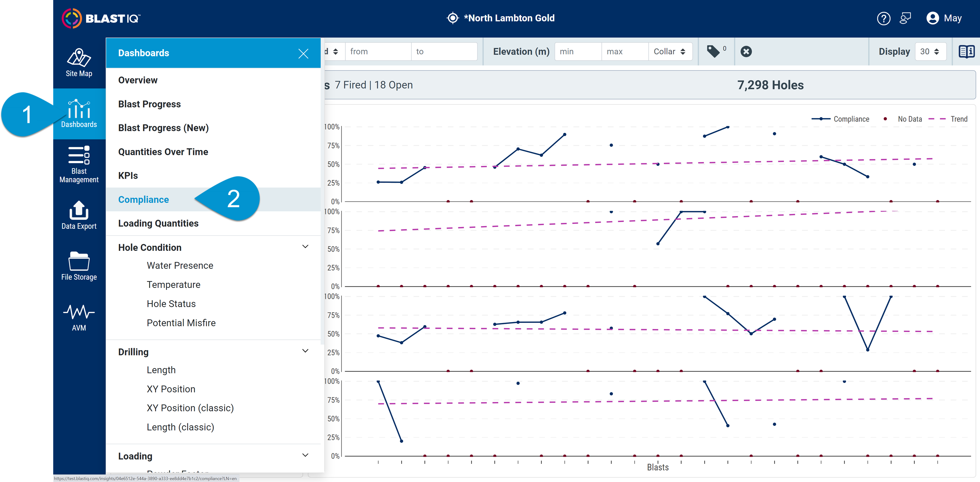Select the Dashboards icon in sidebar
The height and width of the screenshot is (482, 980).
tap(79, 113)
